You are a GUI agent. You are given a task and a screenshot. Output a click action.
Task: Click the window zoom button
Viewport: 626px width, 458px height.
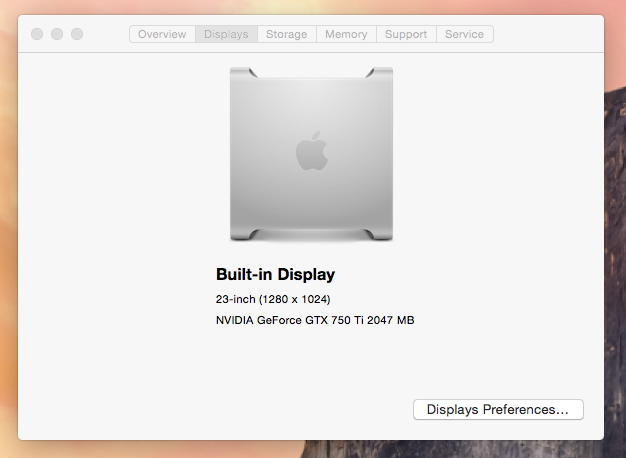(77, 34)
